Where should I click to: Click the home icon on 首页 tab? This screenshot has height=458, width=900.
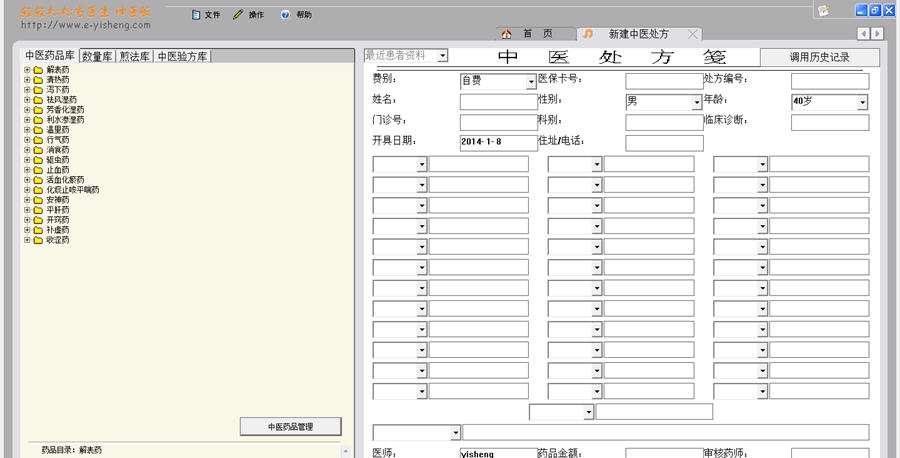click(506, 34)
